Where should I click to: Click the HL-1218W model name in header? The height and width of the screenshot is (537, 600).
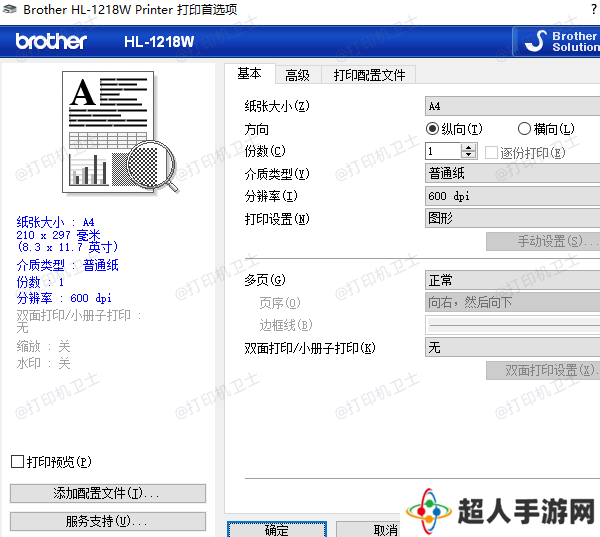point(159,42)
